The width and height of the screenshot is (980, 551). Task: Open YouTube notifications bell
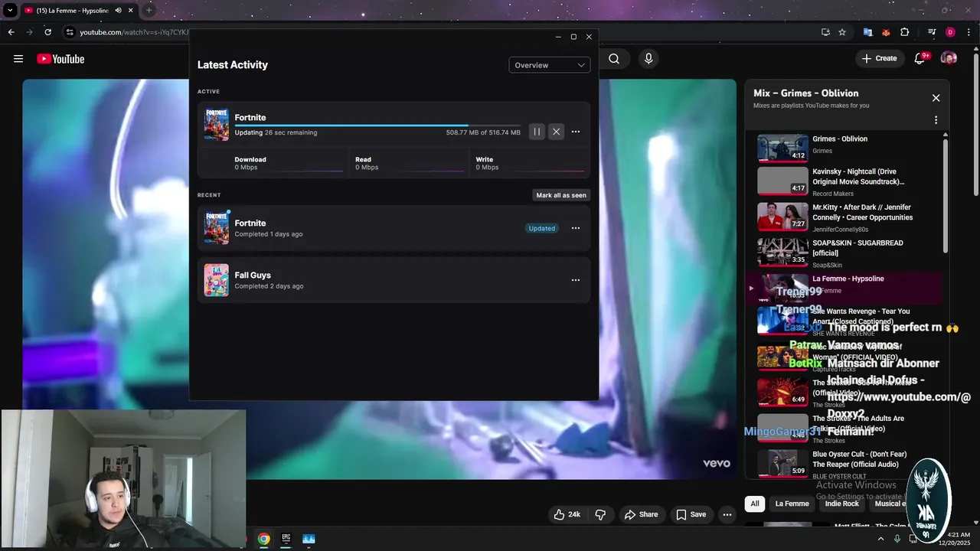tap(920, 59)
